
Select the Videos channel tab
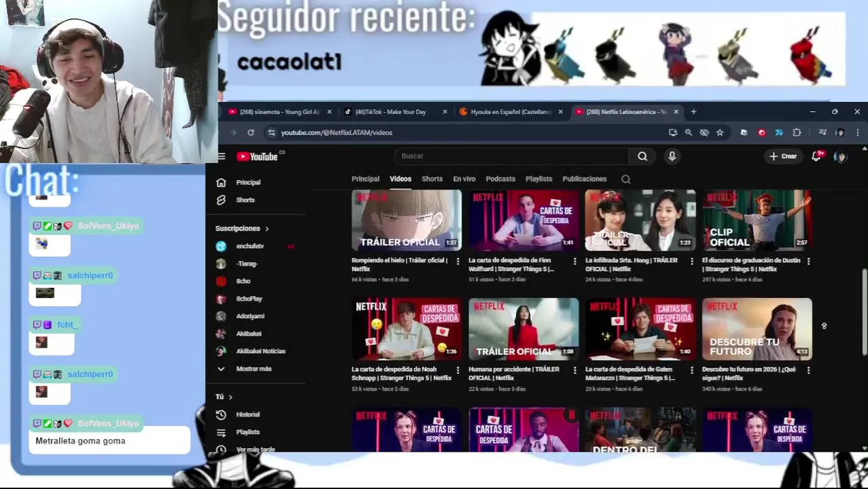pyautogui.click(x=400, y=179)
